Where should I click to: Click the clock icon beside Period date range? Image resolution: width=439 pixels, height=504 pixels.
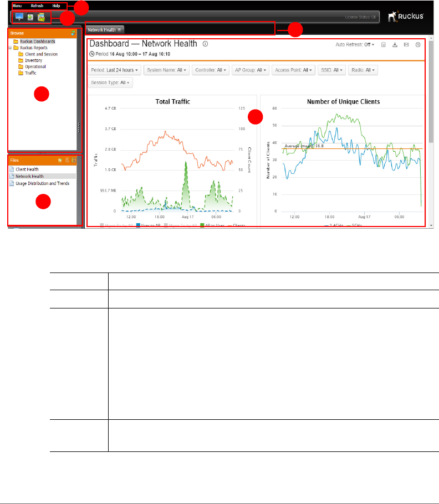(x=91, y=54)
